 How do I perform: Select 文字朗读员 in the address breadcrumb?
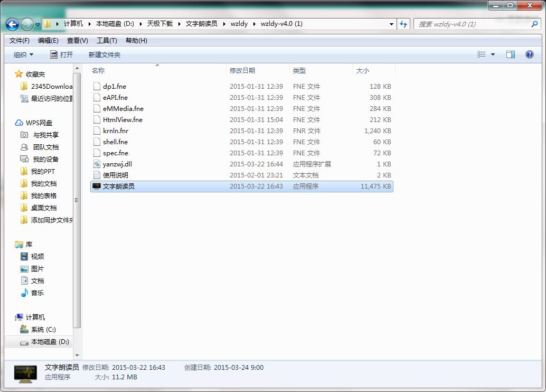tap(201, 24)
